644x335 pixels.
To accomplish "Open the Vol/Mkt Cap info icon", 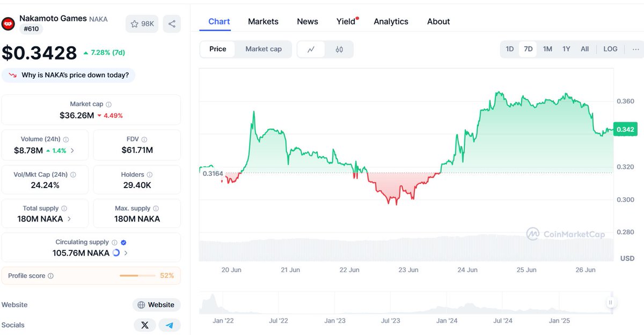I will tap(73, 175).
